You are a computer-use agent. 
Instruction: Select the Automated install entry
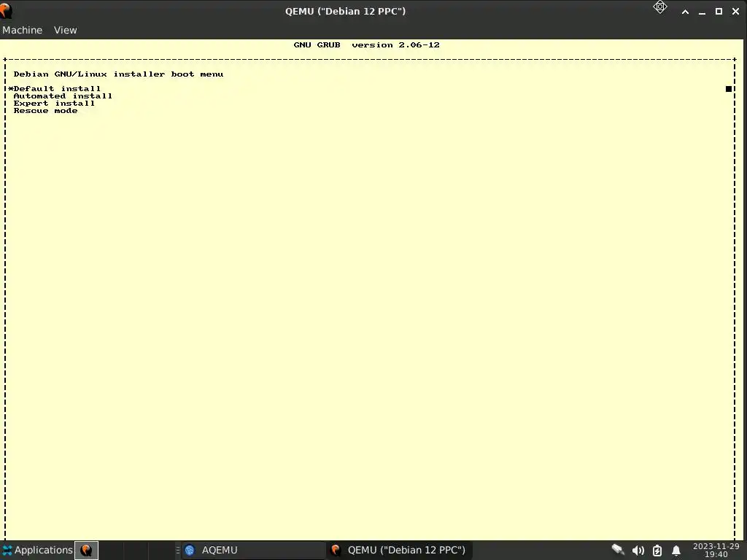[x=63, y=96]
